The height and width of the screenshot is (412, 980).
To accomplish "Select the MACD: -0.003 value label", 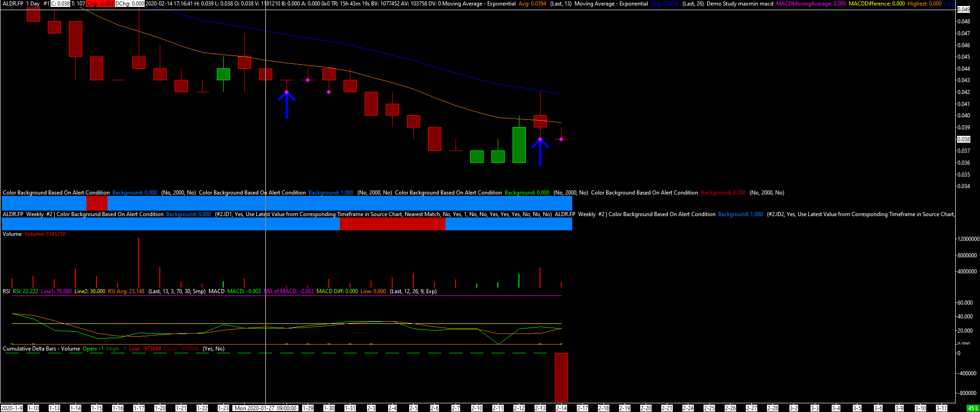I will coord(244,291).
